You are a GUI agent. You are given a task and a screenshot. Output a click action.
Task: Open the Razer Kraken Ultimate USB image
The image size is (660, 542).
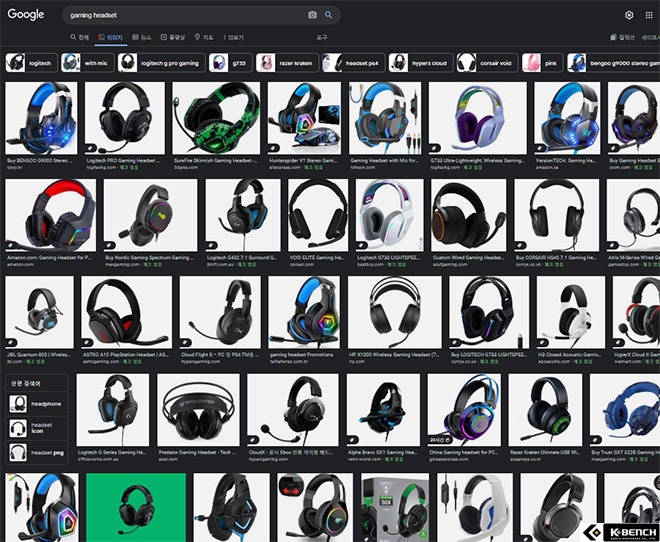[x=546, y=410]
